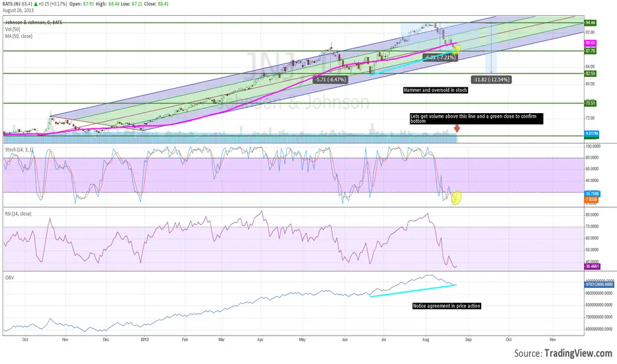Click the 72.00 price axis value
This screenshot has height=364, width=617.
(590, 118)
